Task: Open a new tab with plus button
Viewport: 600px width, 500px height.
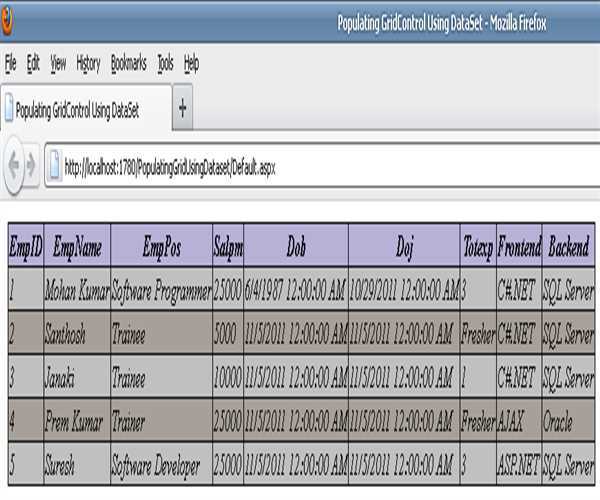Action: [x=182, y=112]
